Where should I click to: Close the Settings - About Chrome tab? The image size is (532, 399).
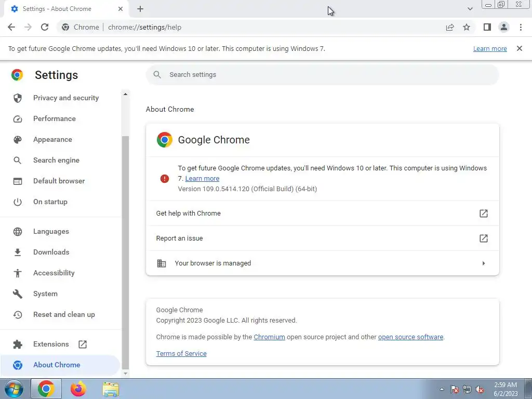[121, 9]
